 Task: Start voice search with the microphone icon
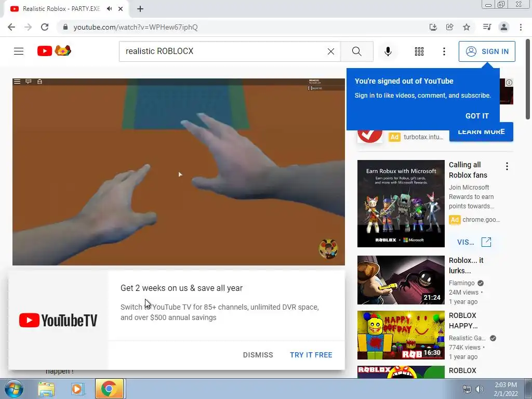388,51
